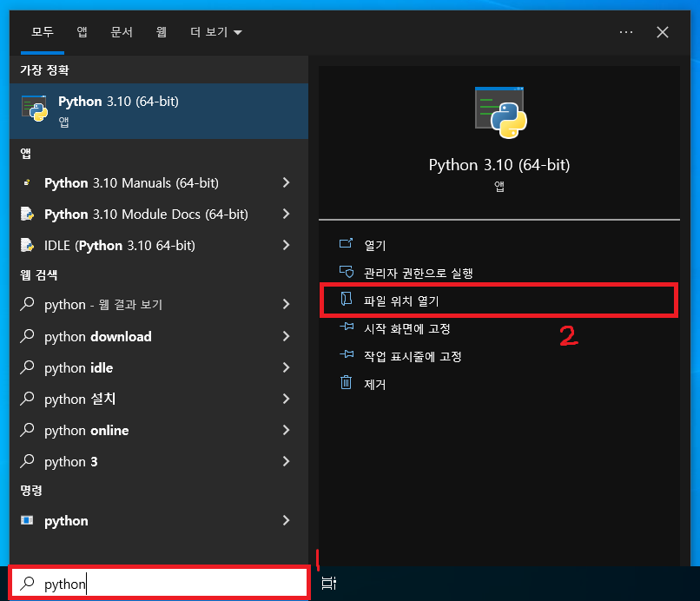Click the 시작 화면에 고정 pin icon
This screenshot has height=601, width=700.
[348, 328]
